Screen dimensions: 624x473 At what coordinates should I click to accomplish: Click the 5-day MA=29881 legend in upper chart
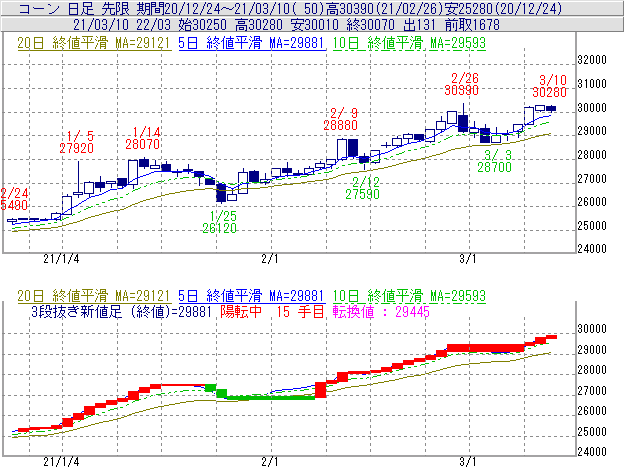click(x=252, y=43)
